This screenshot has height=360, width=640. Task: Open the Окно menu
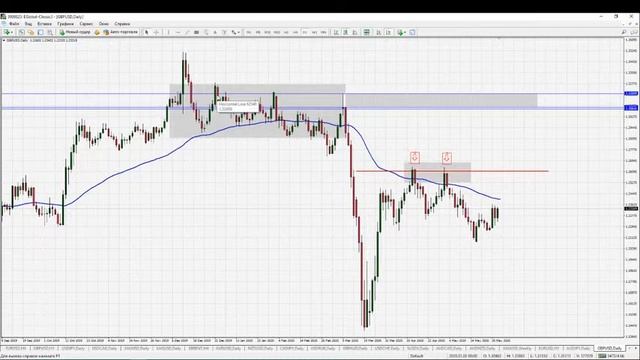pyautogui.click(x=104, y=24)
